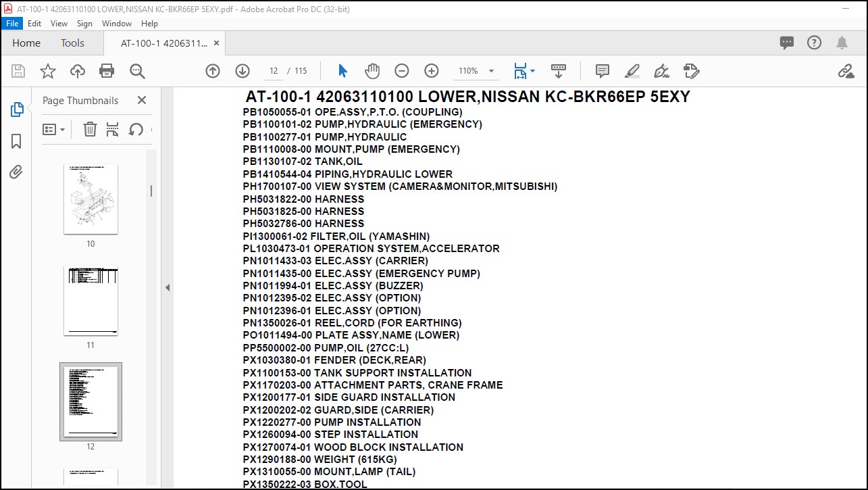Click the line PH1700107-00 VIEW SYSTEM
The height and width of the screenshot is (490, 868).
(x=401, y=187)
